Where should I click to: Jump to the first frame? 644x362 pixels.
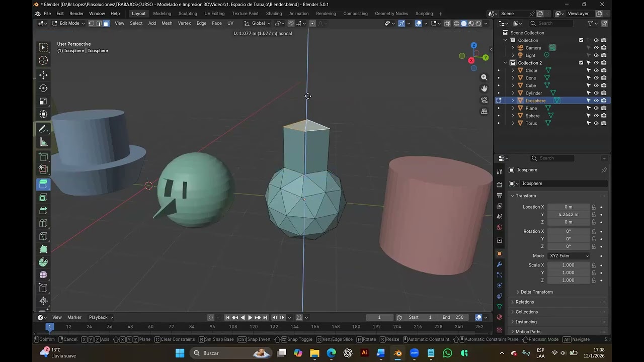point(227,317)
